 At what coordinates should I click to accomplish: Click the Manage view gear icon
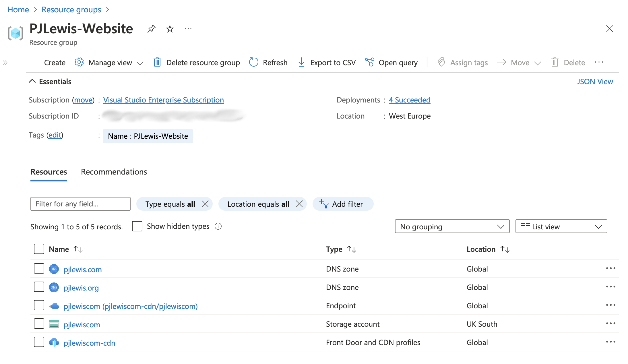click(x=79, y=62)
